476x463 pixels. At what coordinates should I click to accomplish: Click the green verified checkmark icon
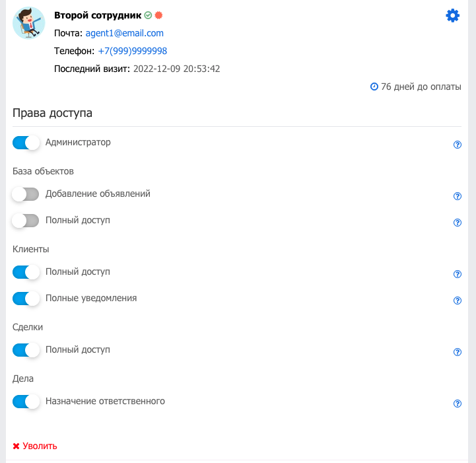[148, 15]
